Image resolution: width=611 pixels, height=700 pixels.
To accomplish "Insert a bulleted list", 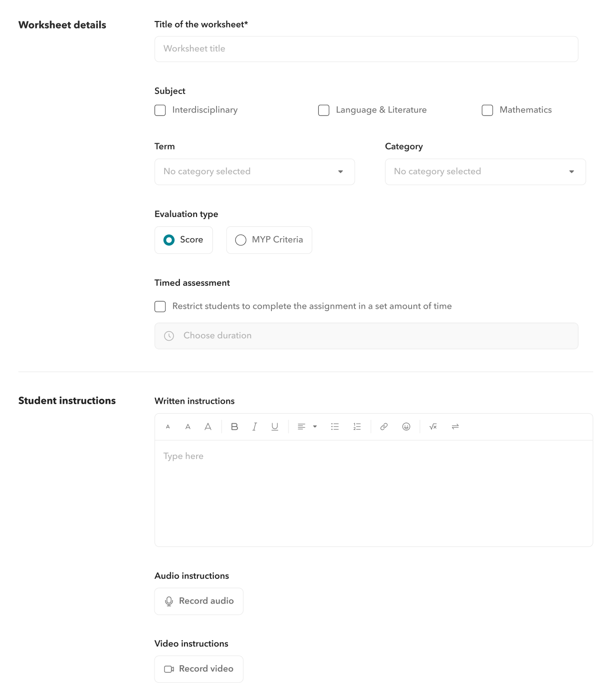I will pyautogui.click(x=335, y=427).
